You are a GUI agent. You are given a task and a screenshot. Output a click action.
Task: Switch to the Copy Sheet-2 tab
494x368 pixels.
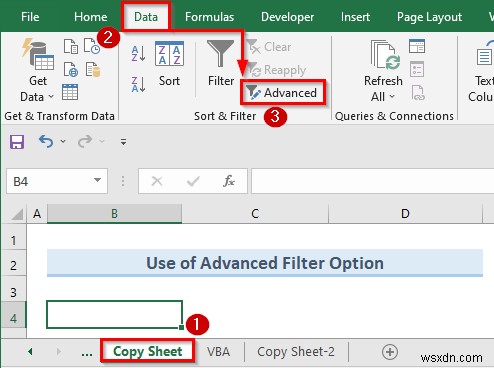coord(296,352)
